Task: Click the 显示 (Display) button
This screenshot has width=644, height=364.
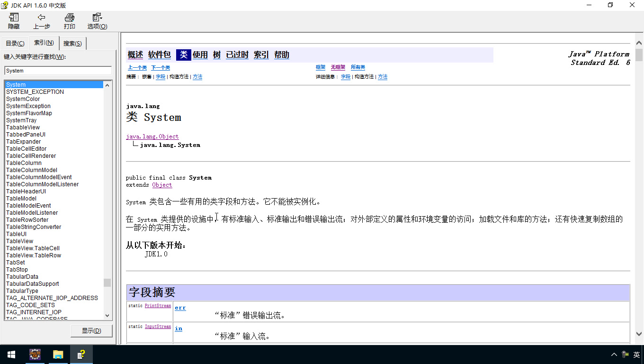Action: (91, 330)
